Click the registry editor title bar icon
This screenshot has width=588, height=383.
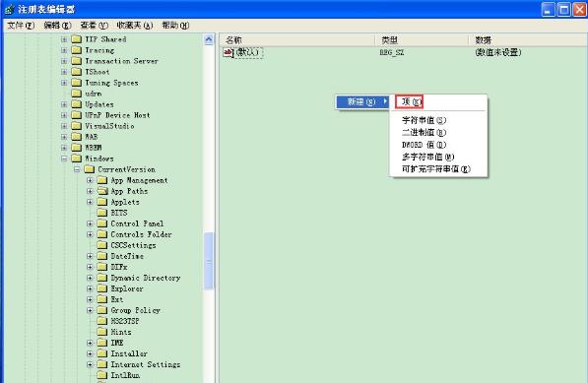coord(9,9)
